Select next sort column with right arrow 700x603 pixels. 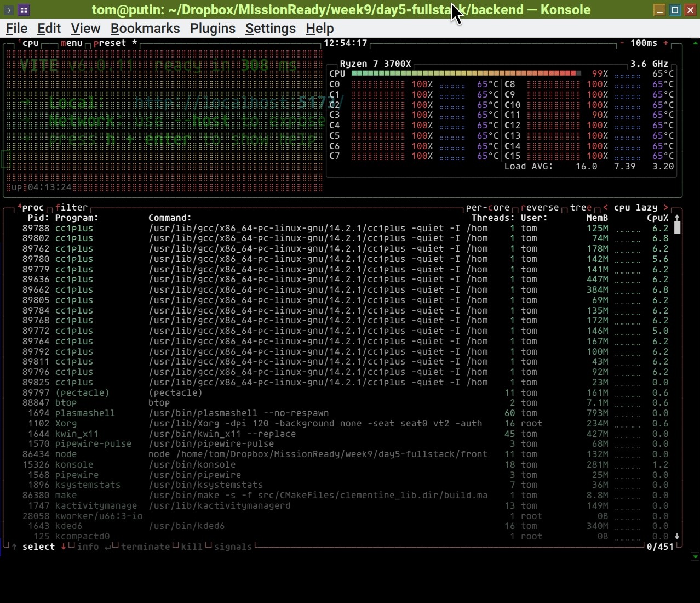pos(666,207)
